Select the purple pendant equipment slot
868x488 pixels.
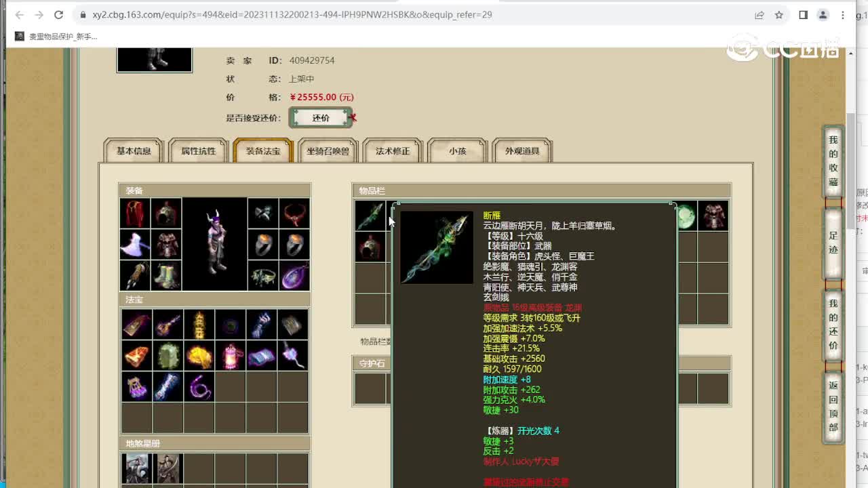coord(294,276)
